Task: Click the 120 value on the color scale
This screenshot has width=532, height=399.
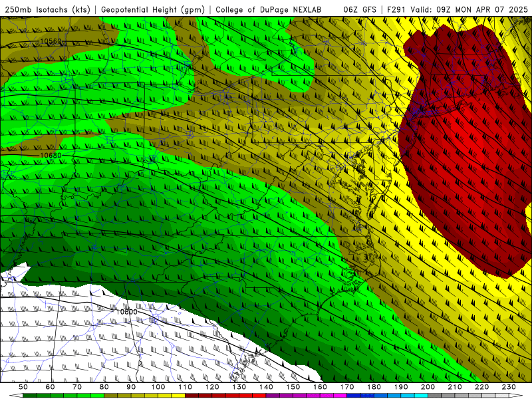Action: click(212, 387)
